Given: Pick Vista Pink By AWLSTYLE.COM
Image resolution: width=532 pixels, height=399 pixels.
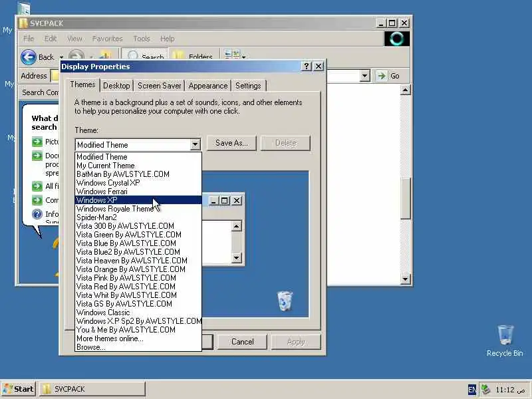Looking at the screenshot, I should [x=138, y=278].
